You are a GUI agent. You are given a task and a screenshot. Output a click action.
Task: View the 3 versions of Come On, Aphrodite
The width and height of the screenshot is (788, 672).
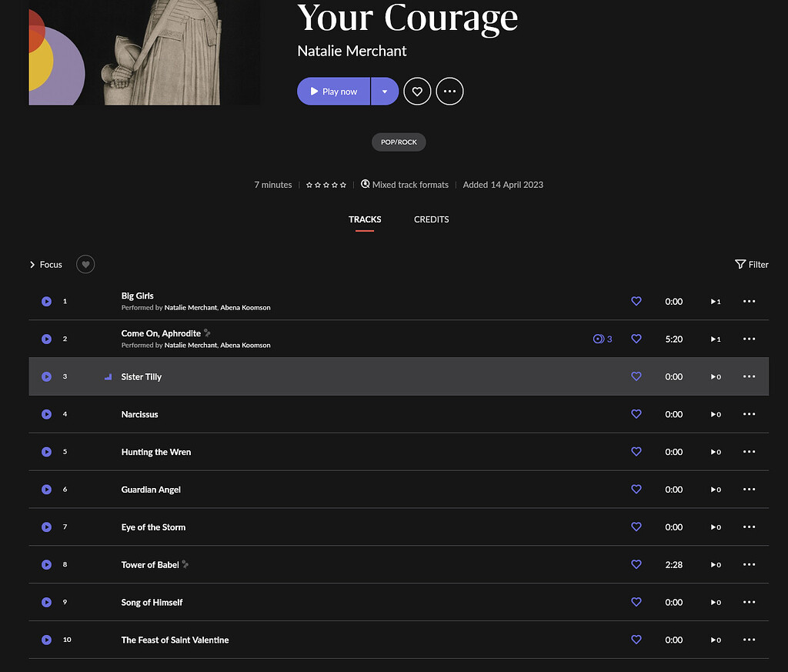603,339
